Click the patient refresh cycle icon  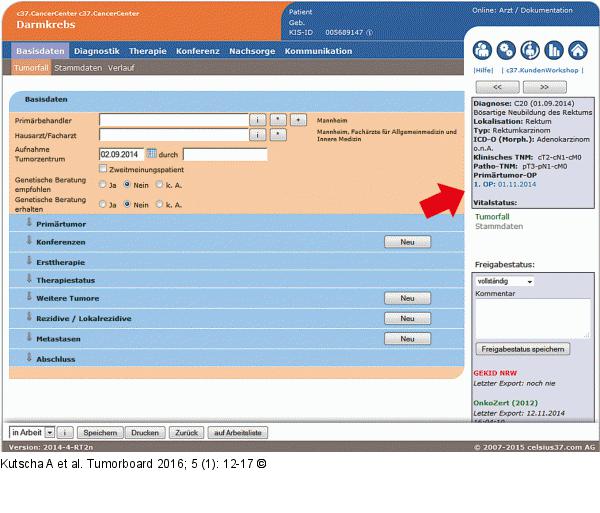[530, 50]
